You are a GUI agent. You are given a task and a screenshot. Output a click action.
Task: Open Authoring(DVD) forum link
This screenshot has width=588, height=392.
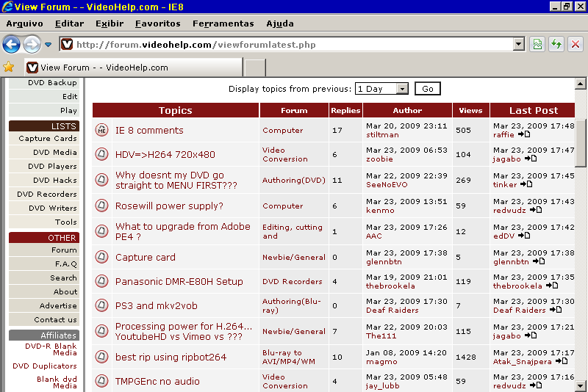[x=293, y=180]
